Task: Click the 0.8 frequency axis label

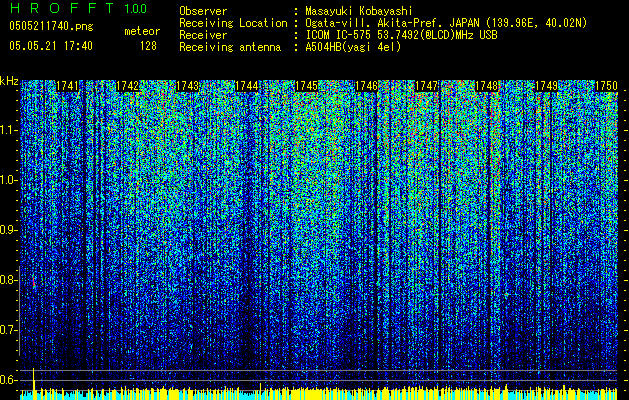Action: (8, 280)
